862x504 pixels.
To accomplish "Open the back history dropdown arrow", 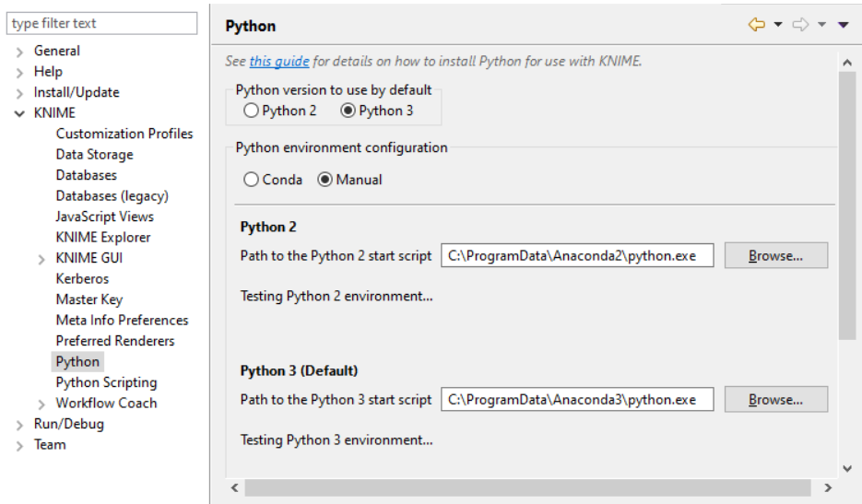I will 778,25.
